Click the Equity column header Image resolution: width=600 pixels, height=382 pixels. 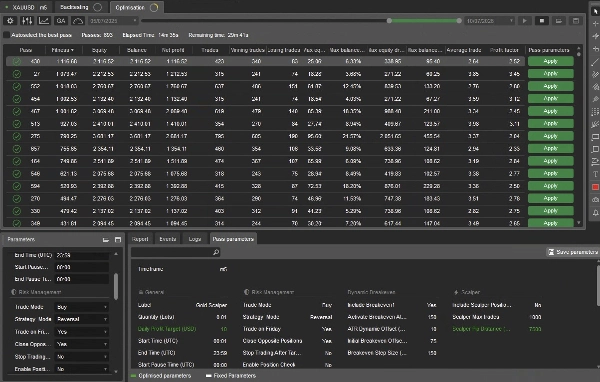[x=99, y=50]
